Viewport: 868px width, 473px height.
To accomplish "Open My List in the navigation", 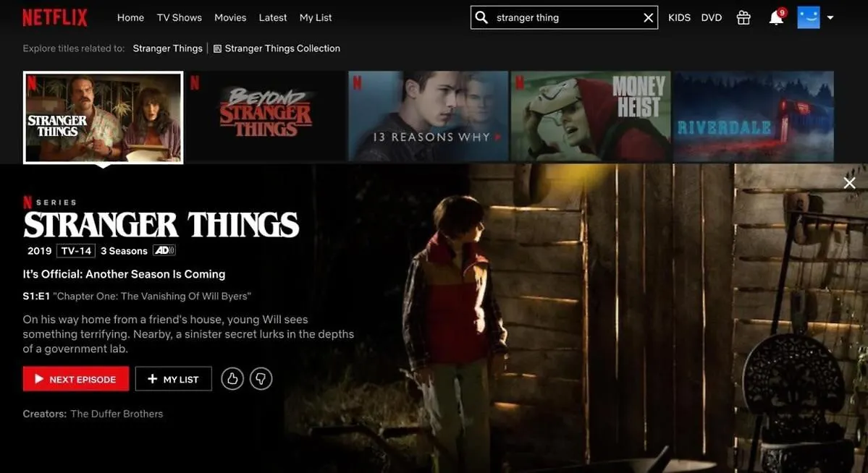I will pos(316,17).
